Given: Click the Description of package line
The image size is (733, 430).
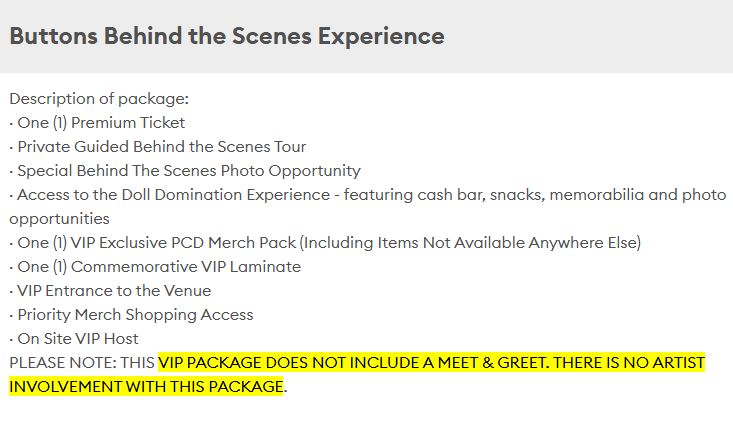Looking at the screenshot, I should tap(99, 99).
